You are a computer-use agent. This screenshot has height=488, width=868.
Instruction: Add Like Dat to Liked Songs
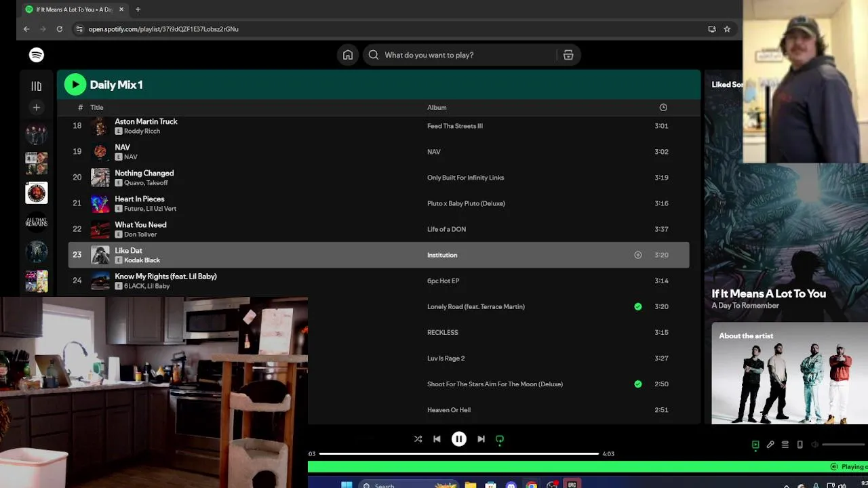pyautogui.click(x=637, y=255)
